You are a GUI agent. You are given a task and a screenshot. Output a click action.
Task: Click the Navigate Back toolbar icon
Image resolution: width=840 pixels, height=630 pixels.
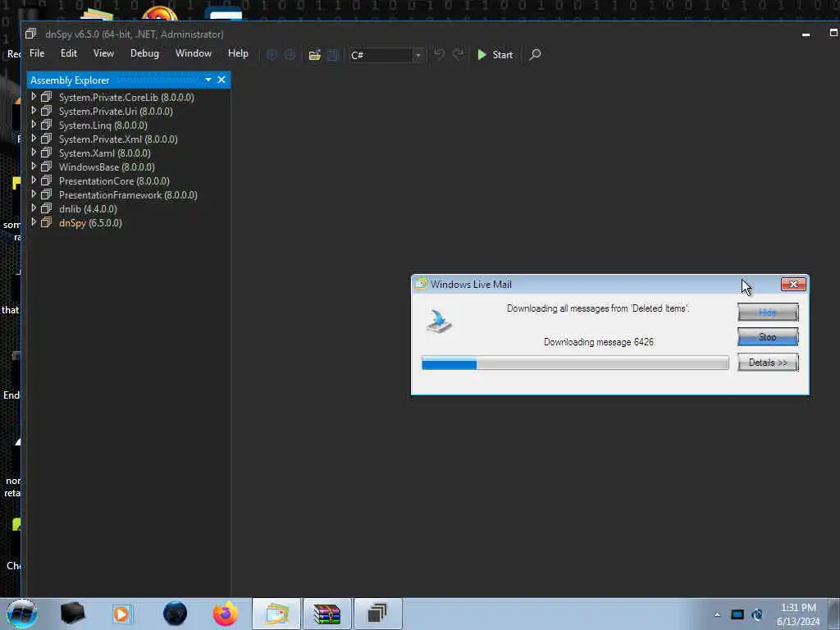coord(272,55)
